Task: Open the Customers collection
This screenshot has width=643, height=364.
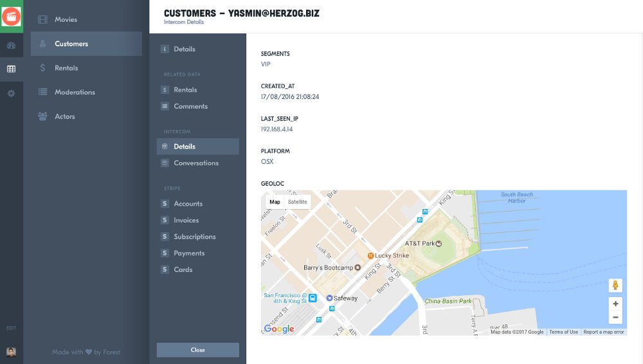Action: 87,44
